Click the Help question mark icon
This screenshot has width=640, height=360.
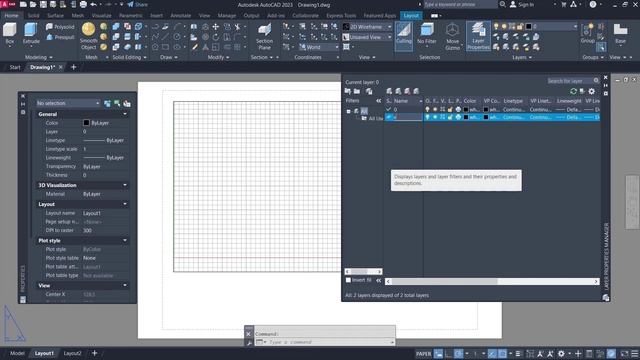[x=593, y=4]
